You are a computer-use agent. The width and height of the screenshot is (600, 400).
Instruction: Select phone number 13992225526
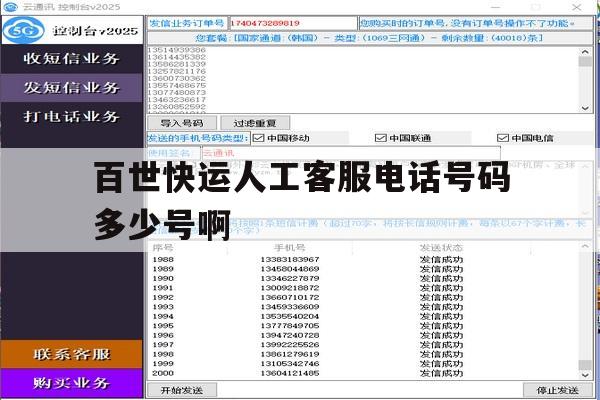290,344
